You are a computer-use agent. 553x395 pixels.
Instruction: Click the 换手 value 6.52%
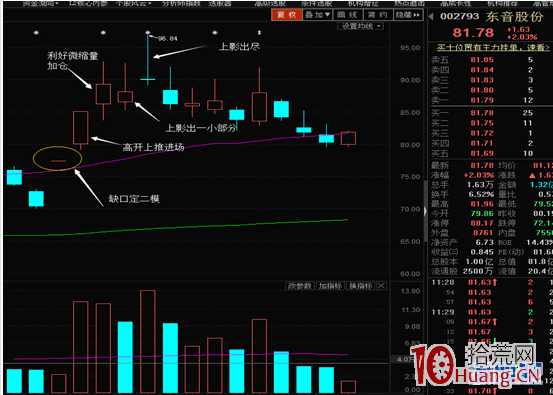pos(481,194)
